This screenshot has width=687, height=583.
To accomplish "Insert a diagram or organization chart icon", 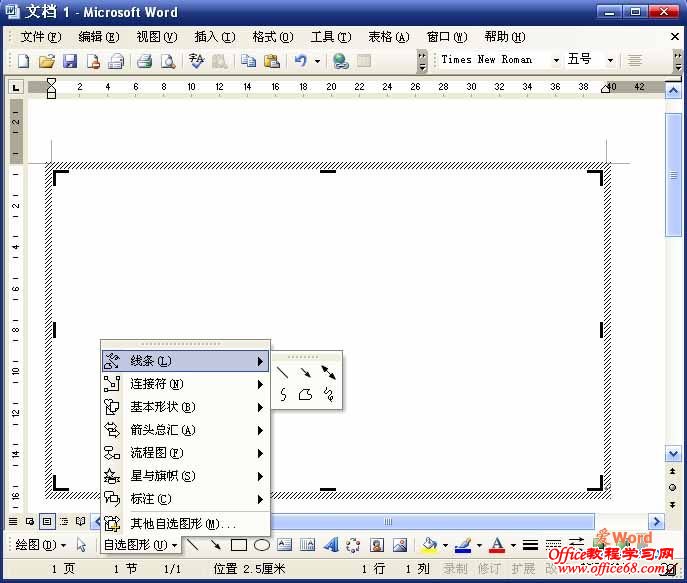I will [353, 545].
